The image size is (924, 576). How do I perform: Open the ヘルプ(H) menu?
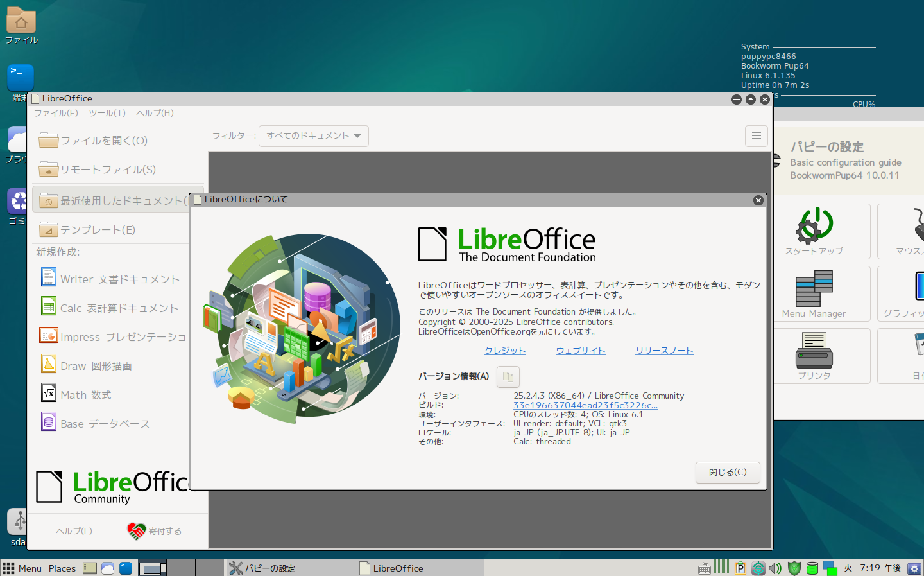155,113
